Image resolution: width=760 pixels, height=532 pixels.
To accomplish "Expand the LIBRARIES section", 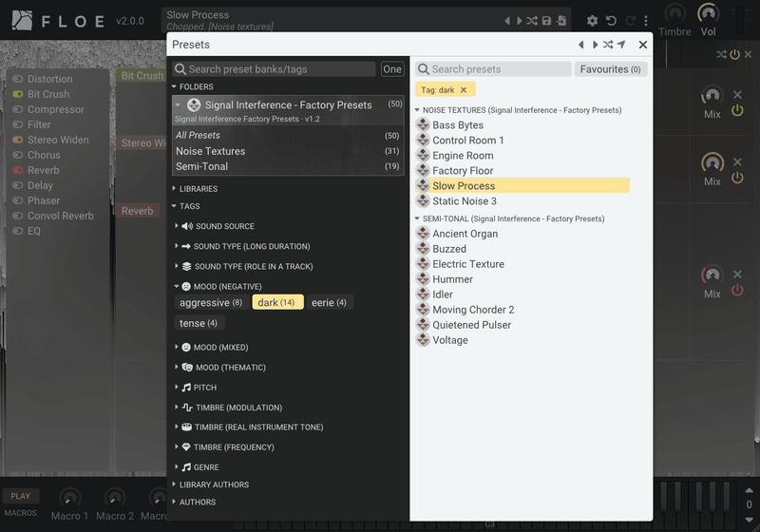I will (199, 188).
